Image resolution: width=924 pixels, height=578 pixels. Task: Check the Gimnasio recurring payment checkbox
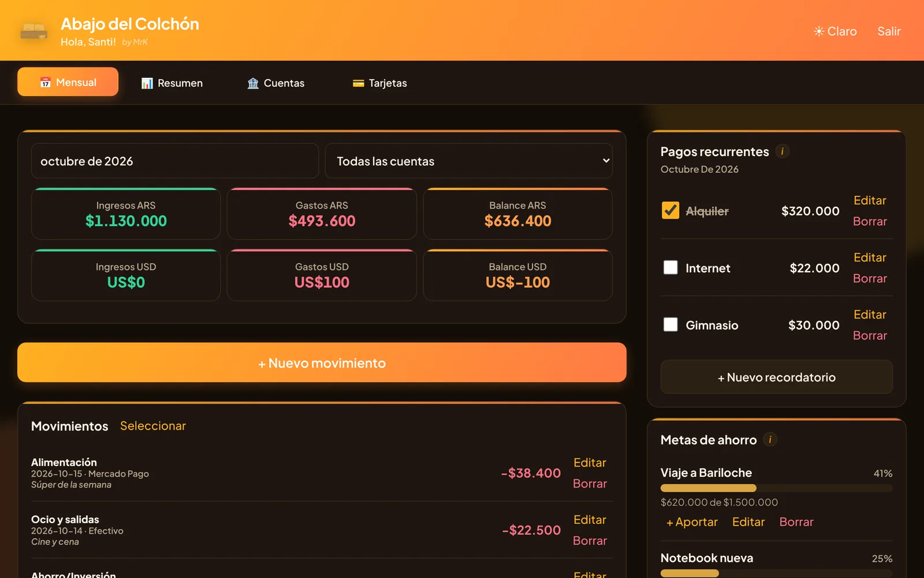[x=670, y=325]
